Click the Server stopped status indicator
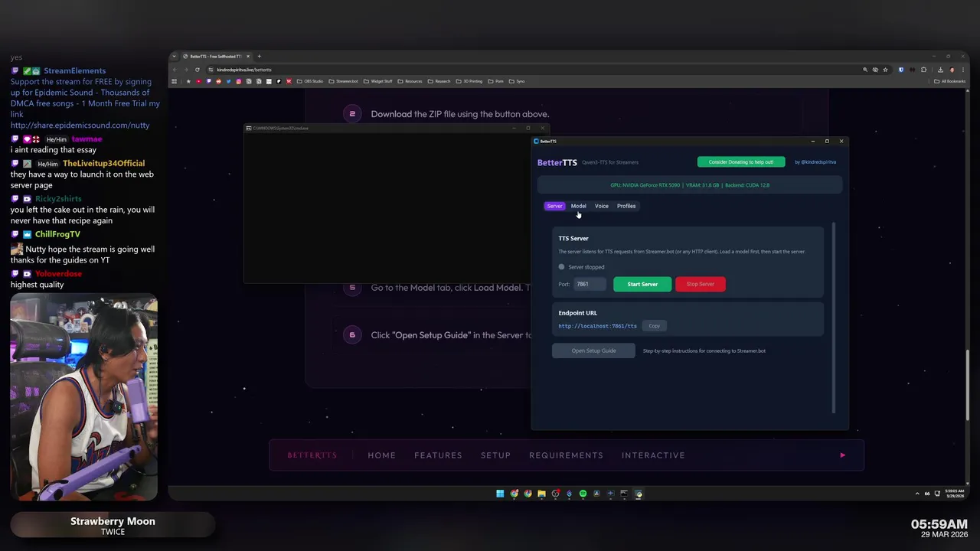 (582, 267)
